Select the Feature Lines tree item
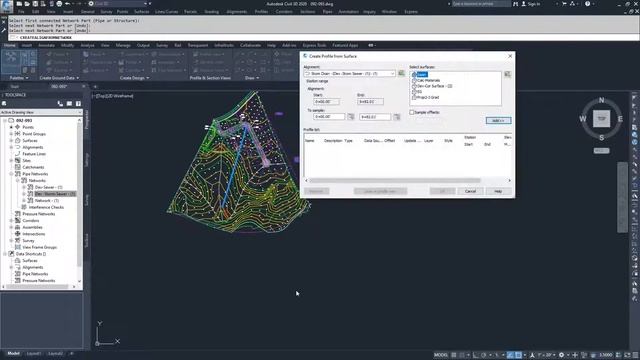 [34, 154]
